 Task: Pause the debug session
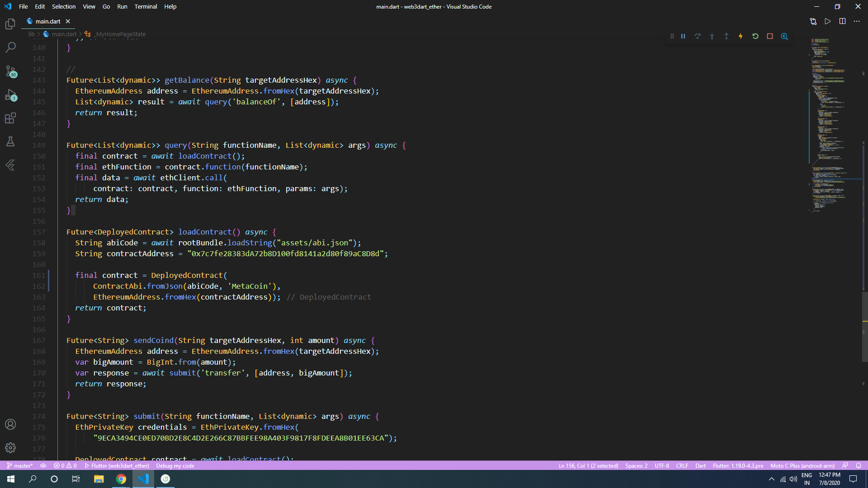pyautogui.click(x=683, y=36)
